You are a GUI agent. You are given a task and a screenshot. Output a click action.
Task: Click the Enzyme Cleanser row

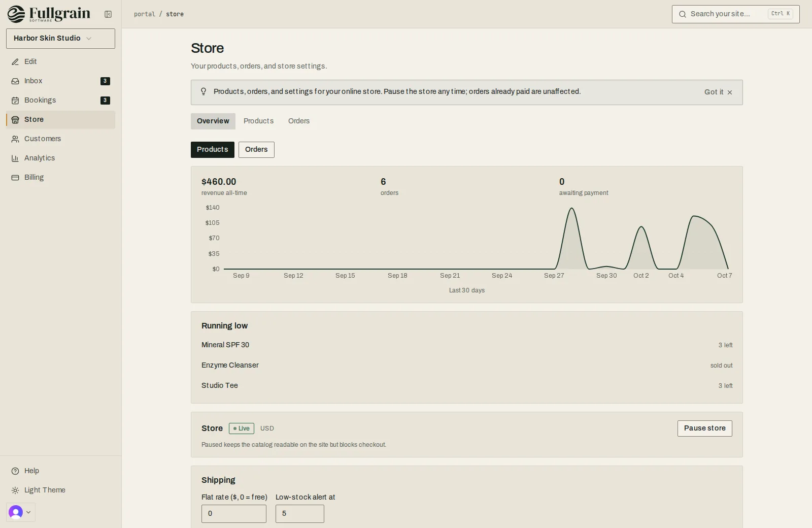pyautogui.click(x=467, y=366)
